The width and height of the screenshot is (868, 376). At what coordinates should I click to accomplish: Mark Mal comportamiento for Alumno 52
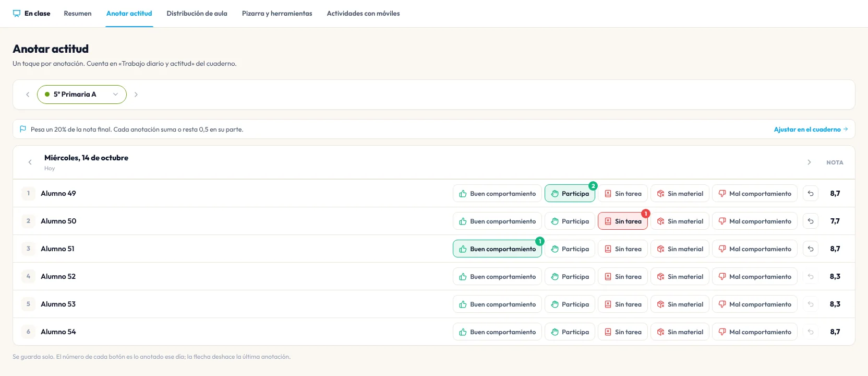(x=755, y=276)
